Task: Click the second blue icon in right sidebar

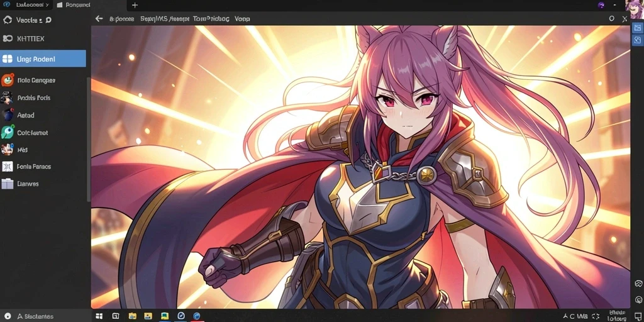Action: (x=638, y=40)
